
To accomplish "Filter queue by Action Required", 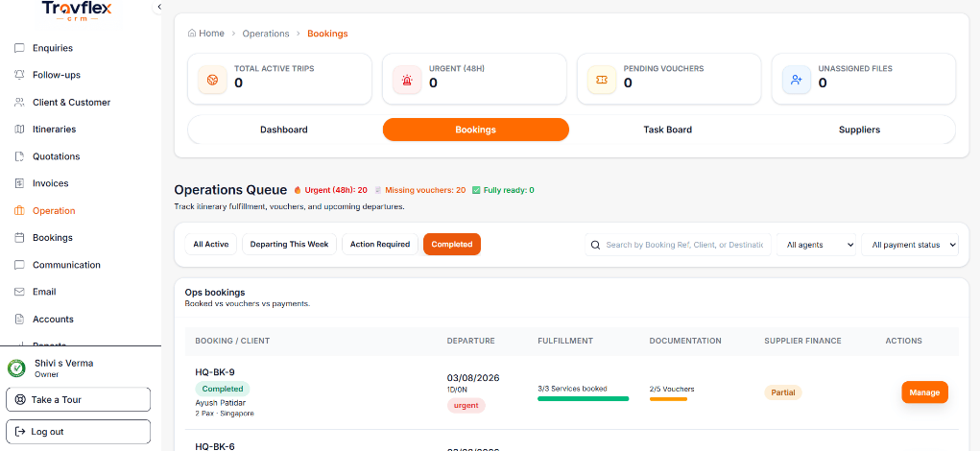I will [380, 245].
